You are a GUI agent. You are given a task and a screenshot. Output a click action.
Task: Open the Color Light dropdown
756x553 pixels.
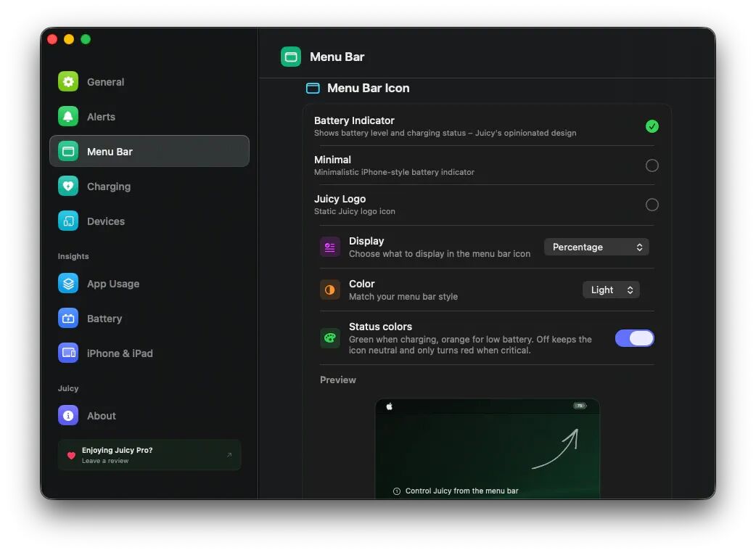[x=611, y=290]
